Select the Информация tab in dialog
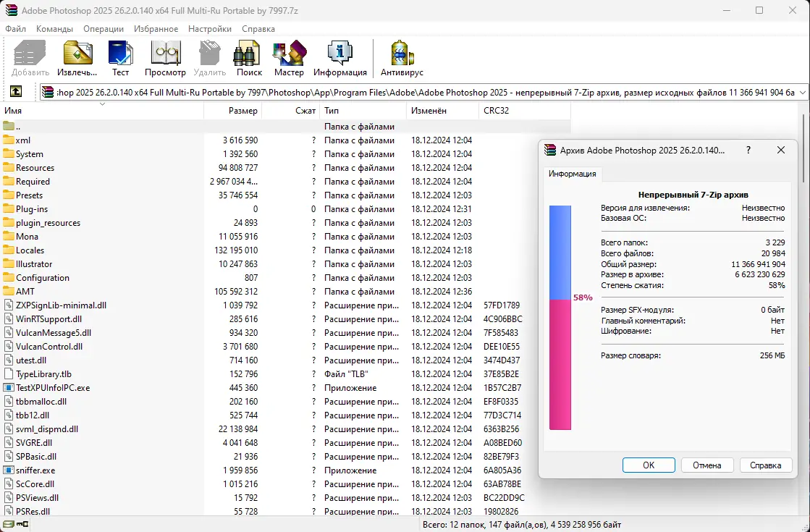Image resolution: width=810 pixels, height=532 pixels. click(x=573, y=174)
